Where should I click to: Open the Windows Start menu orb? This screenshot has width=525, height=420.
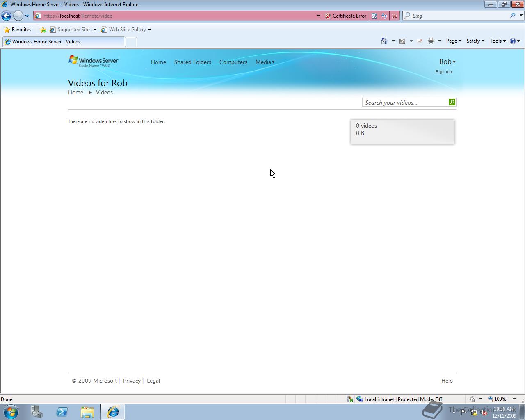point(11,412)
